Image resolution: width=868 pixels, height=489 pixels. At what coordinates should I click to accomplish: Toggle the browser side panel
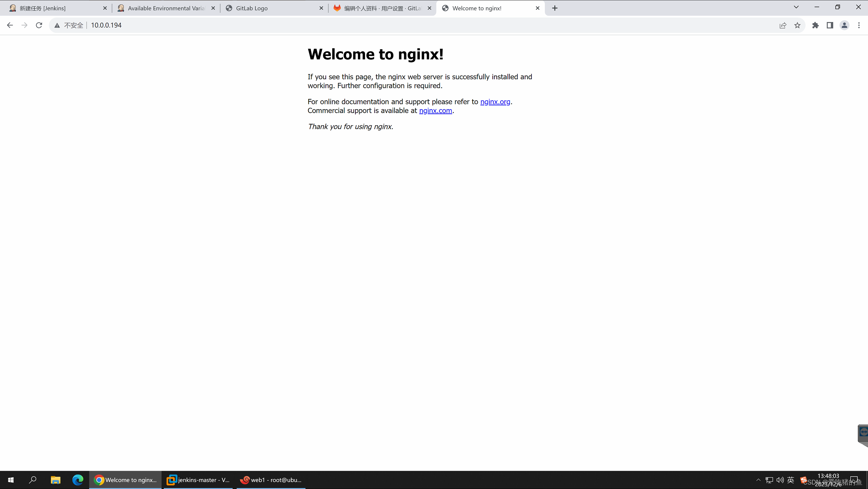pyautogui.click(x=830, y=25)
